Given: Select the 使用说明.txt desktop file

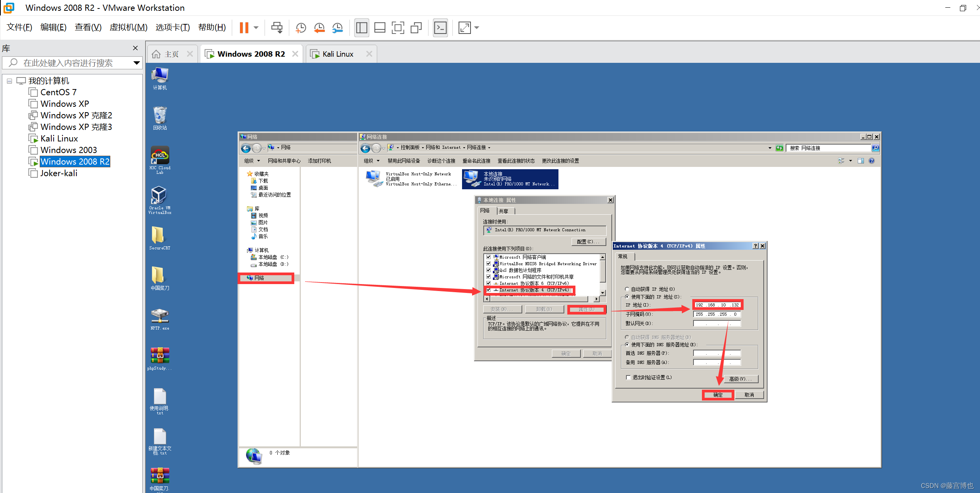Looking at the screenshot, I should 160,401.
